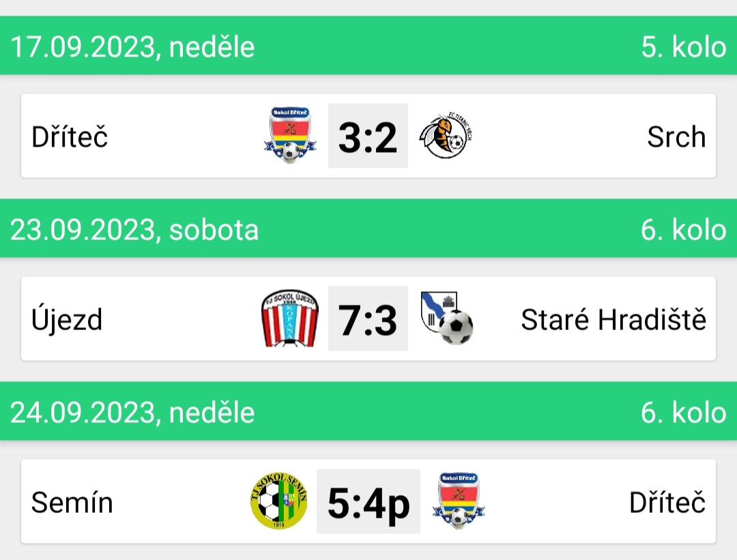Click the 6. kolo label beside sobota
This screenshot has height=560, width=737.
(x=684, y=230)
